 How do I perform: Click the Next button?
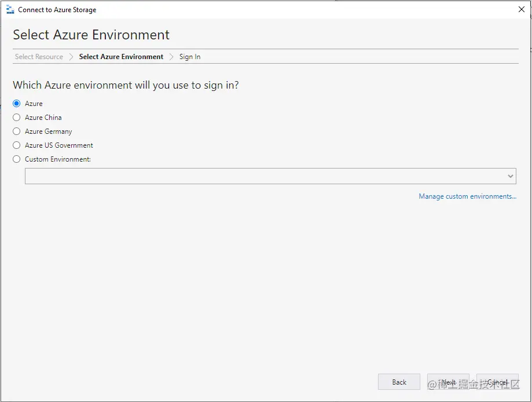click(x=448, y=382)
